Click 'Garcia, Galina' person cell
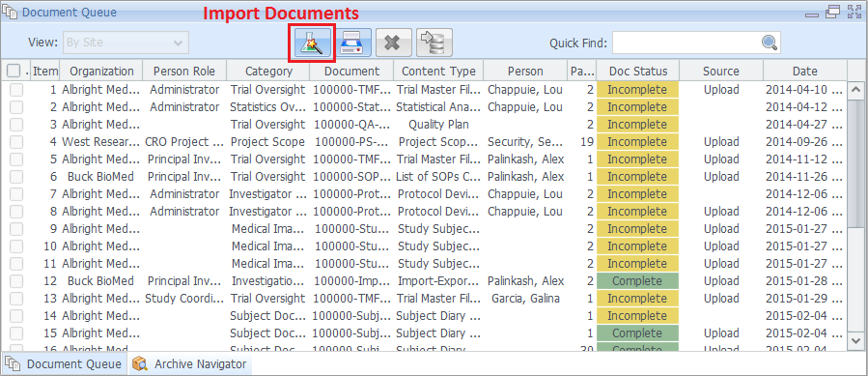This screenshot has width=868, height=376. click(525, 299)
